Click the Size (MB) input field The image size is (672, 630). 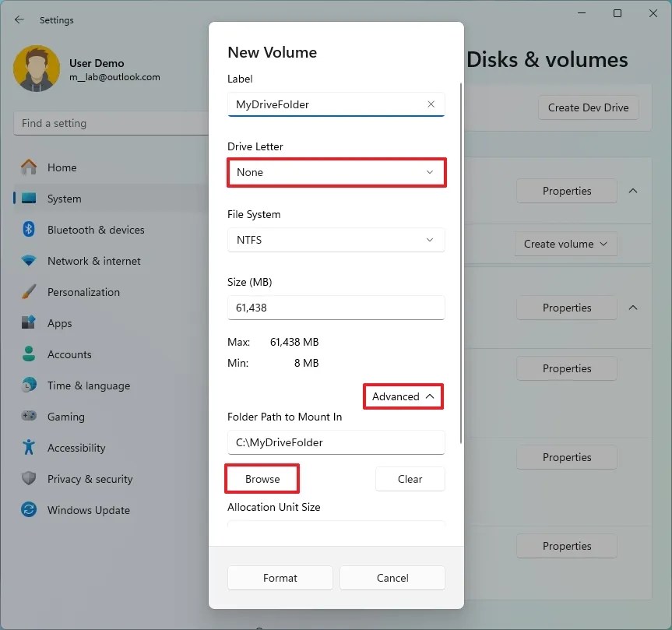pyautogui.click(x=336, y=308)
